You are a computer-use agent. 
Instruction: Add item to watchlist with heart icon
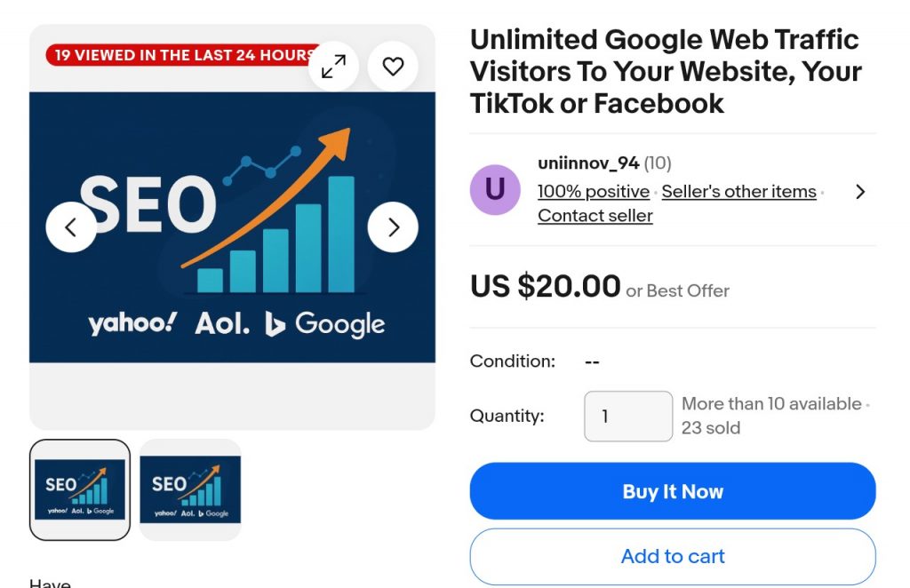[x=393, y=66]
